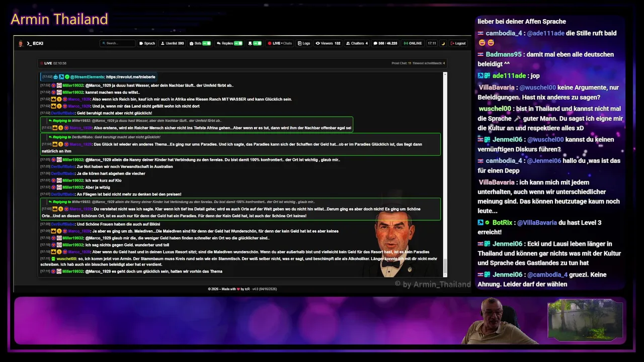The image size is (644, 362).
Task: Click the flag badge beside Badmans95
Action: click(x=481, y=54)
